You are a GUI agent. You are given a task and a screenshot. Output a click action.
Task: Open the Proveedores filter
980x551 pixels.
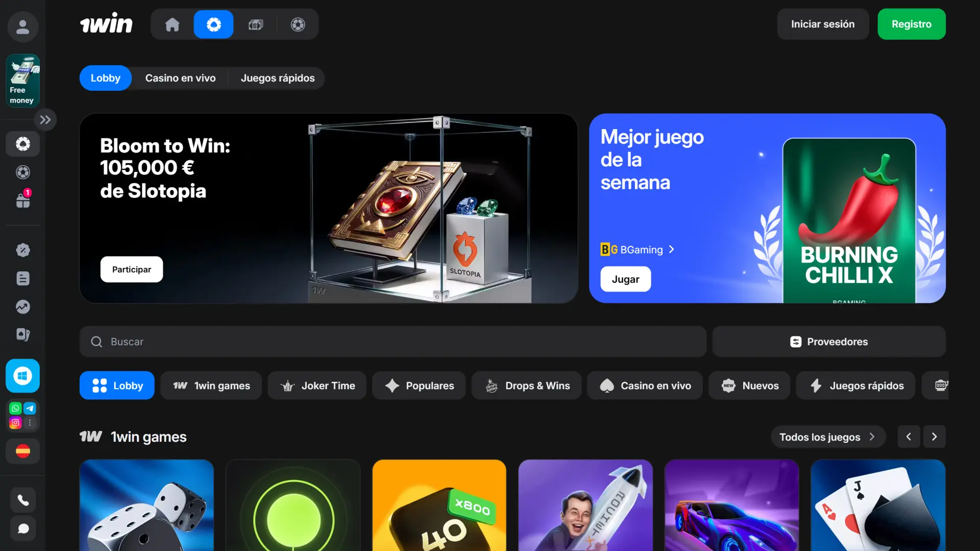coord(829,341)
